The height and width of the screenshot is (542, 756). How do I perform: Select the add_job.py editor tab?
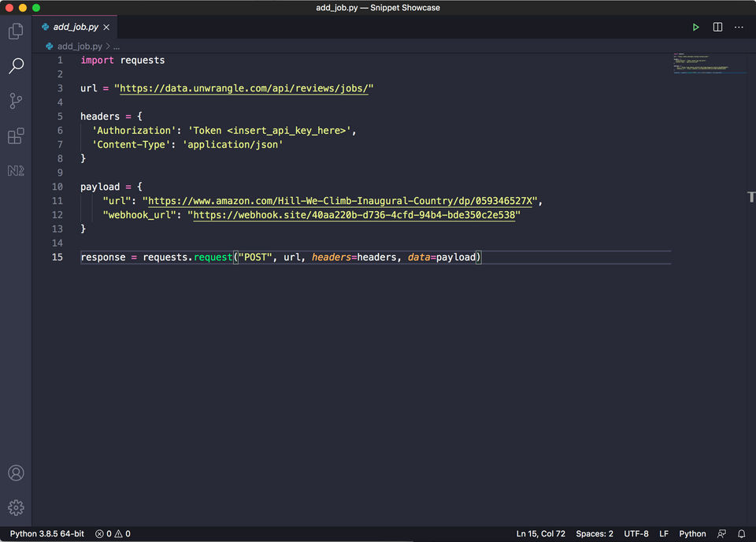(74, 27)
